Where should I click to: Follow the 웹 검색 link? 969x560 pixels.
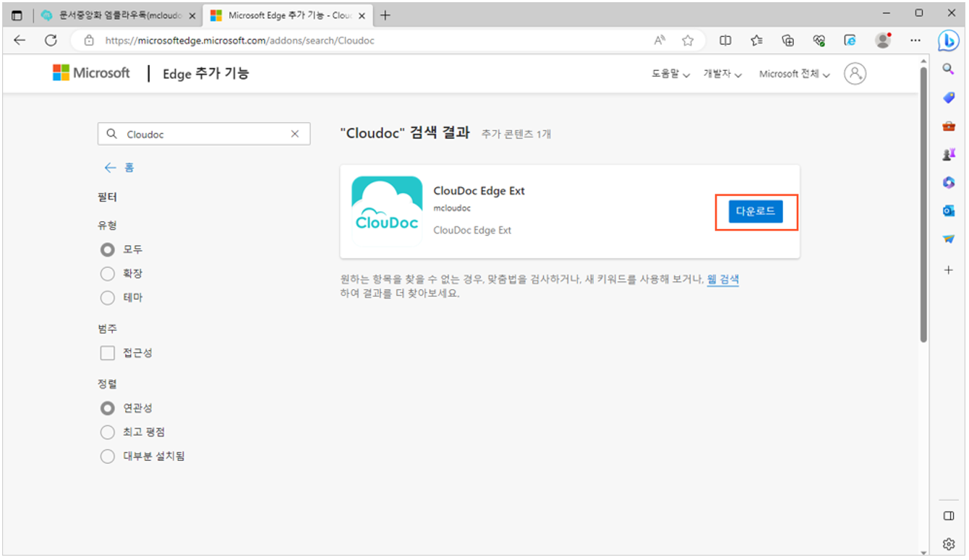point(723,280)
